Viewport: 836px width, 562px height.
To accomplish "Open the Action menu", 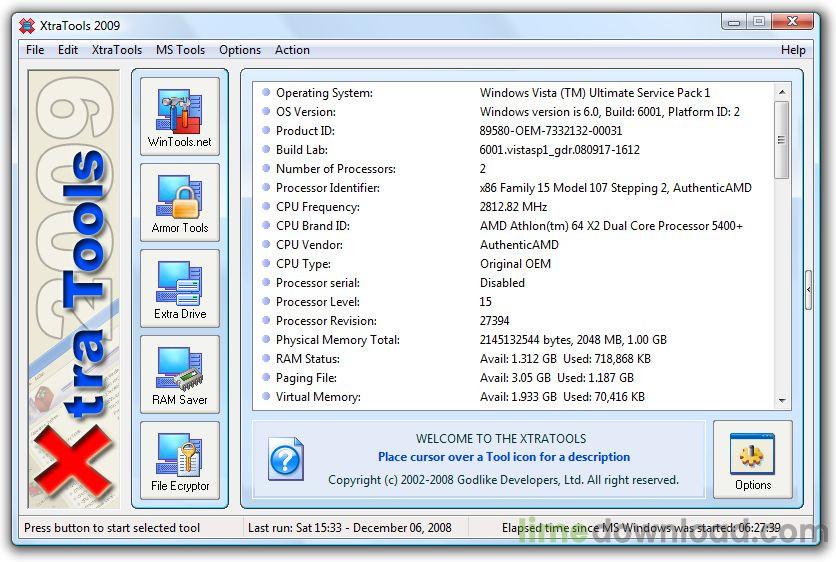I will coord(292,50).
